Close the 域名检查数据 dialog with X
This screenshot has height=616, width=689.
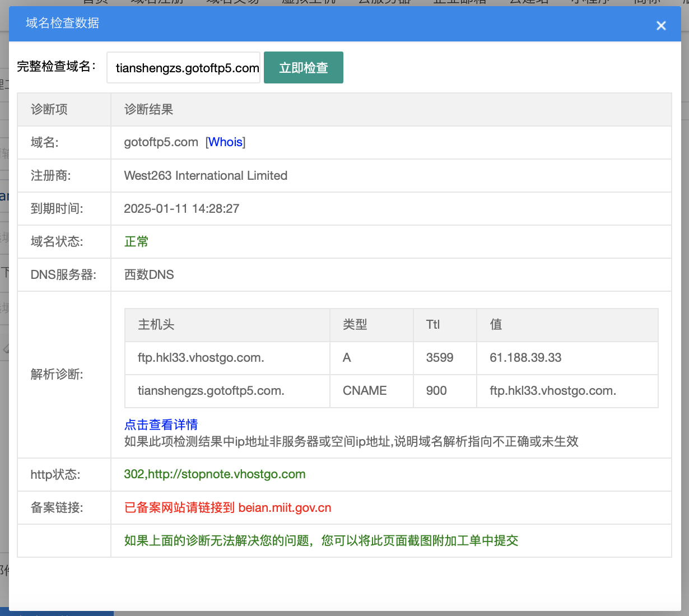click(x=661, y=26)
